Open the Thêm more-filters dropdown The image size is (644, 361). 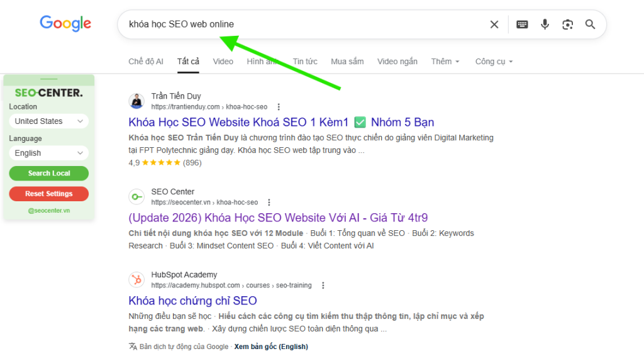click(x=445, y=62)
